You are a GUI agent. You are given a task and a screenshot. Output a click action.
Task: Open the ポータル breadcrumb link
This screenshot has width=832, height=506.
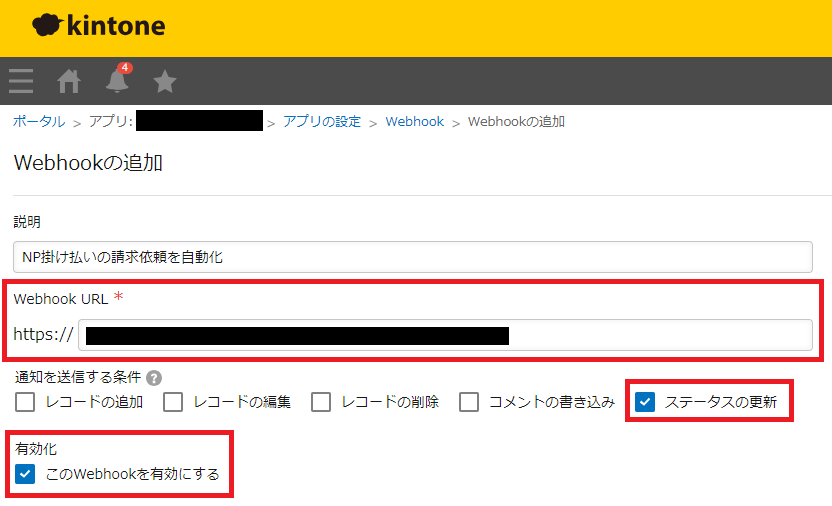click(39, 121)
